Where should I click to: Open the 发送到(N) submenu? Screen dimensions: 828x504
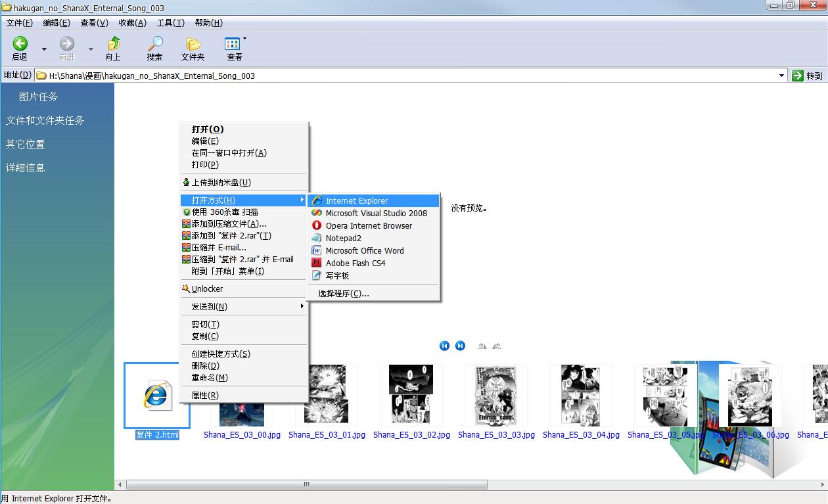tap(244, 307)
